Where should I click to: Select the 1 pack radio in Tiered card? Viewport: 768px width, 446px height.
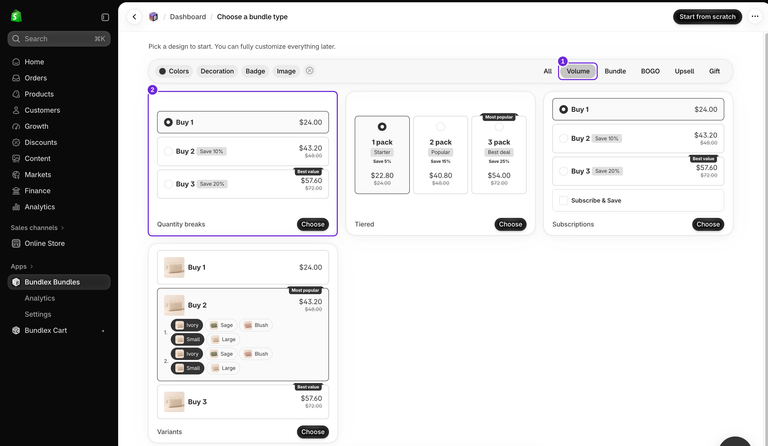coord(382,127)
